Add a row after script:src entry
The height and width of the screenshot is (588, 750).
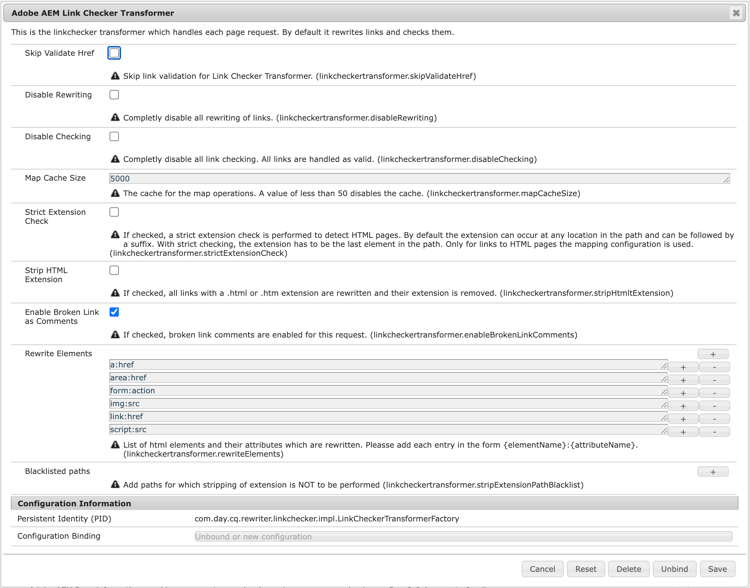683,432
